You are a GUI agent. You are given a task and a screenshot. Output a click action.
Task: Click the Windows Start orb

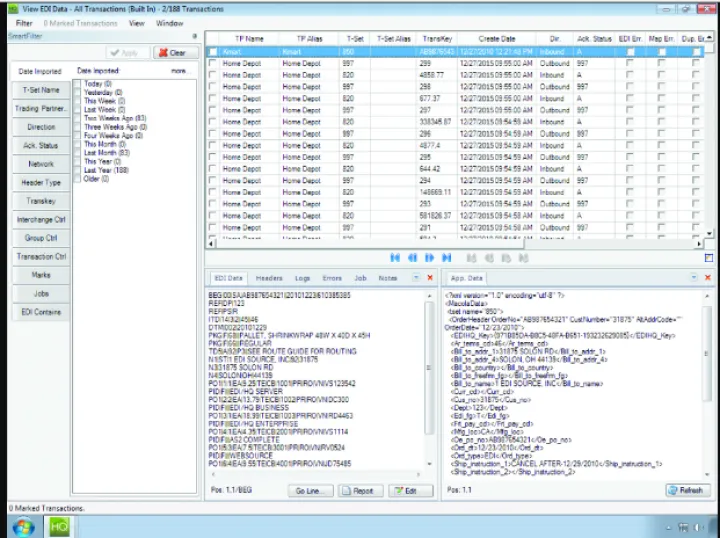coord(22,526)
